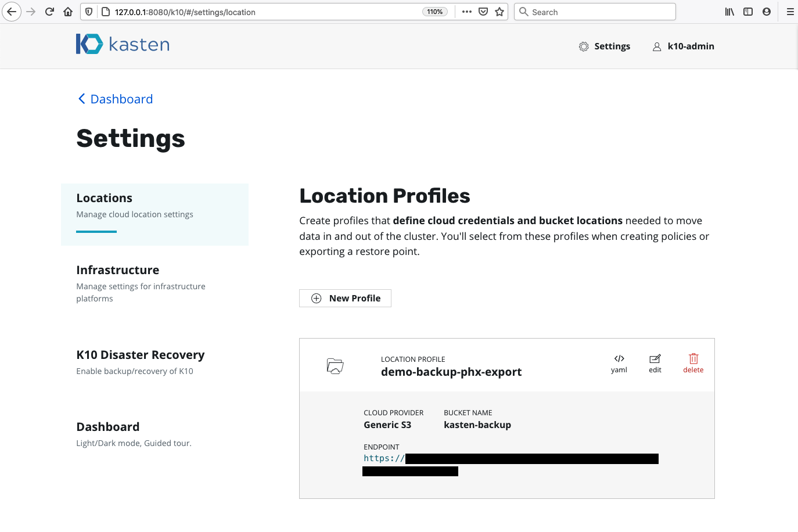Screen dimensions: 798x532
Task: Edit the demo-backup-phx-export location profile
Action: coord(655,363)
